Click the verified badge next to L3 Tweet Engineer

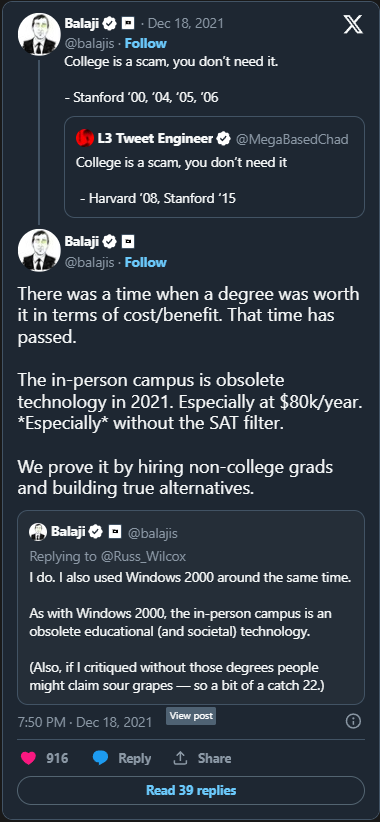tap(224, 139)
